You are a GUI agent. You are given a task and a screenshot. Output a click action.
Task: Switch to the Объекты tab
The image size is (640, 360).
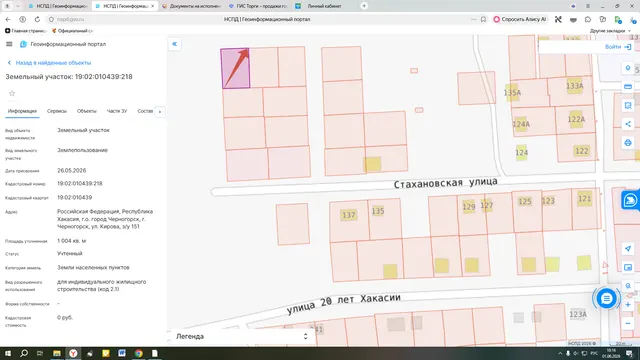point(87,111)
